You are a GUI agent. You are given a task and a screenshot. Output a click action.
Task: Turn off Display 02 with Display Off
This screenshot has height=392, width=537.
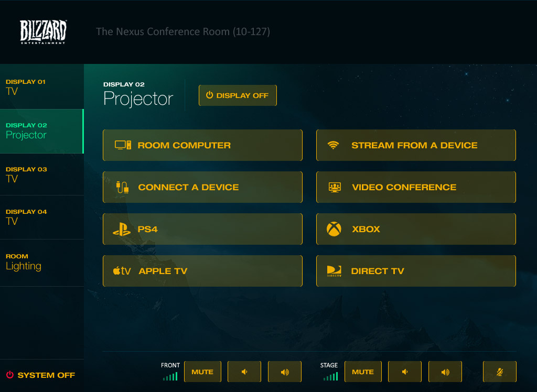coord(238,95)
